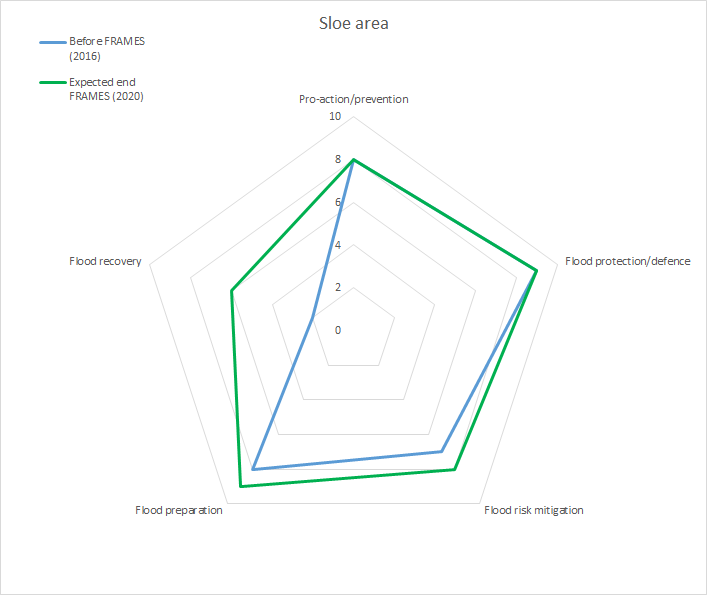Click the axis tick label 6
This screenshot has width=707, height=595.
[x=337, y=202]
